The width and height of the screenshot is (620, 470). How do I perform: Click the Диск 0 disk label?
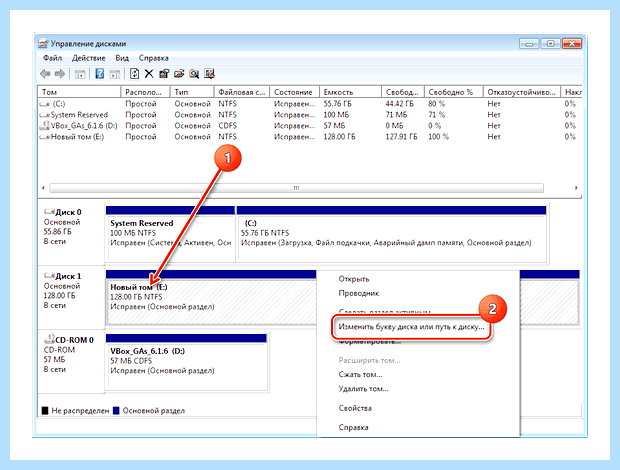point(68,212)
